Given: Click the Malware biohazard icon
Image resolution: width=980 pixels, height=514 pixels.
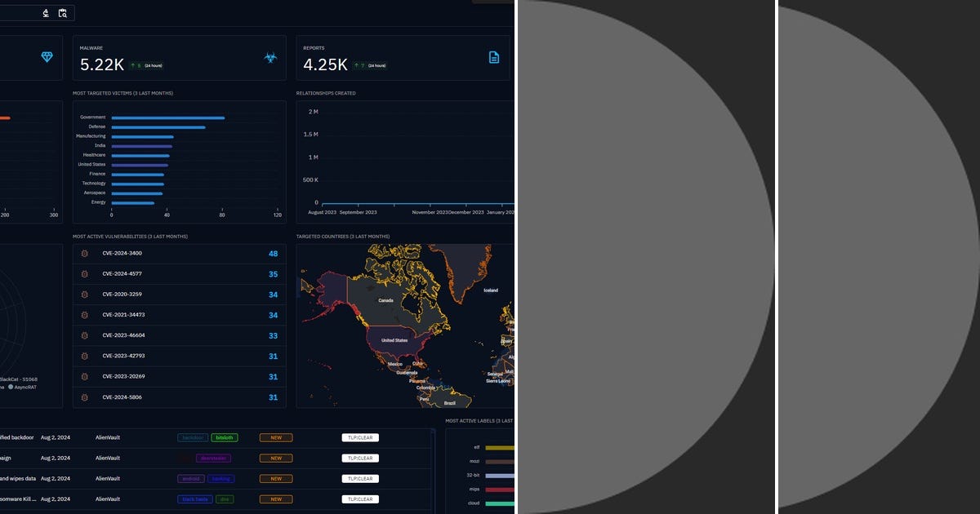Looking at the screenshot, I should click(x=271, y=57).
